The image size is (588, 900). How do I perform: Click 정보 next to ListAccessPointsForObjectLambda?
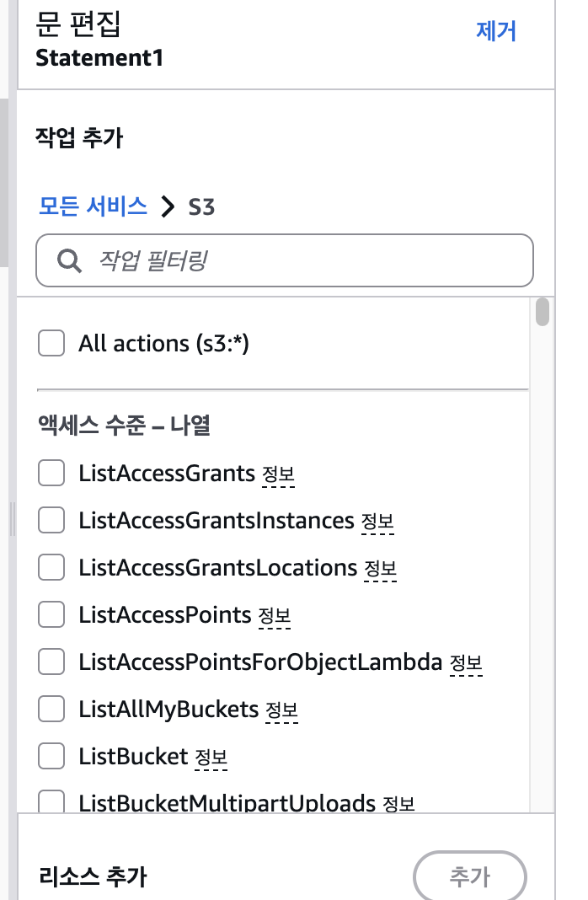[x=466, y=664]
